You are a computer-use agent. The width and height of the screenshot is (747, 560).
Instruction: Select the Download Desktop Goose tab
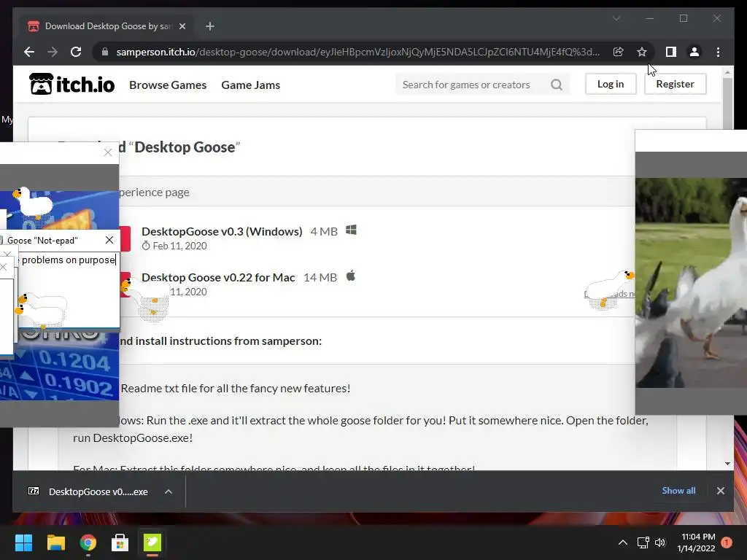pos(106,26)
